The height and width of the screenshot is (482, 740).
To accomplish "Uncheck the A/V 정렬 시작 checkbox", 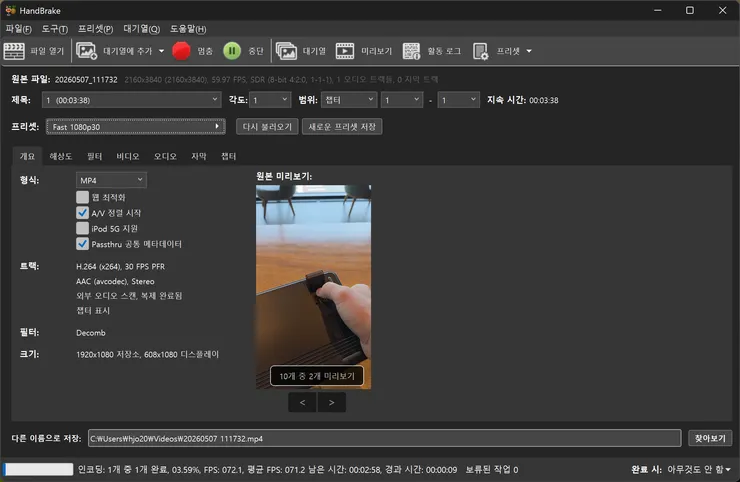I will (x=83, y=212).
